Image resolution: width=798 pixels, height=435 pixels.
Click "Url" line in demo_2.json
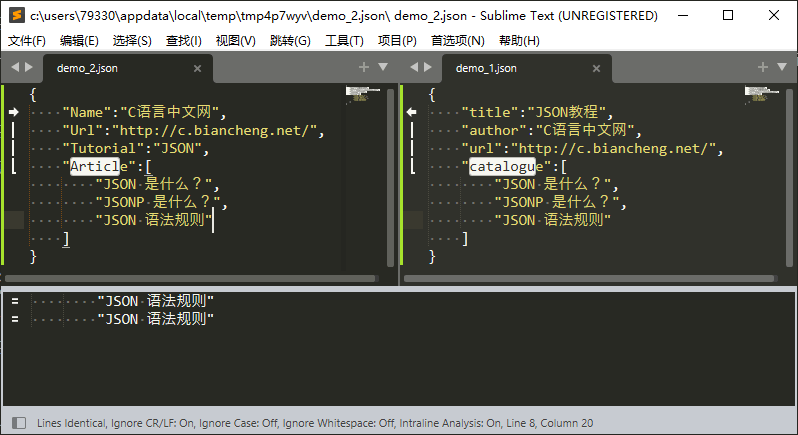click(193, 130)
